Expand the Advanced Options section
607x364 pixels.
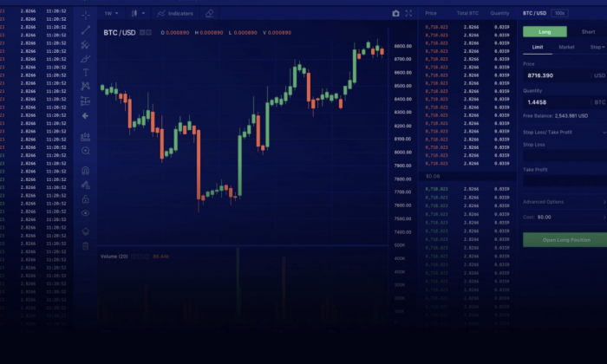[565, 202]
